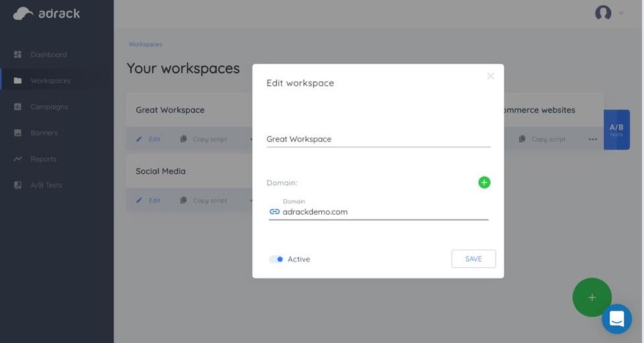This screenshot has width=644, height=343.
Task: Open more options on commerce websites card
Action: pos(592,139)
